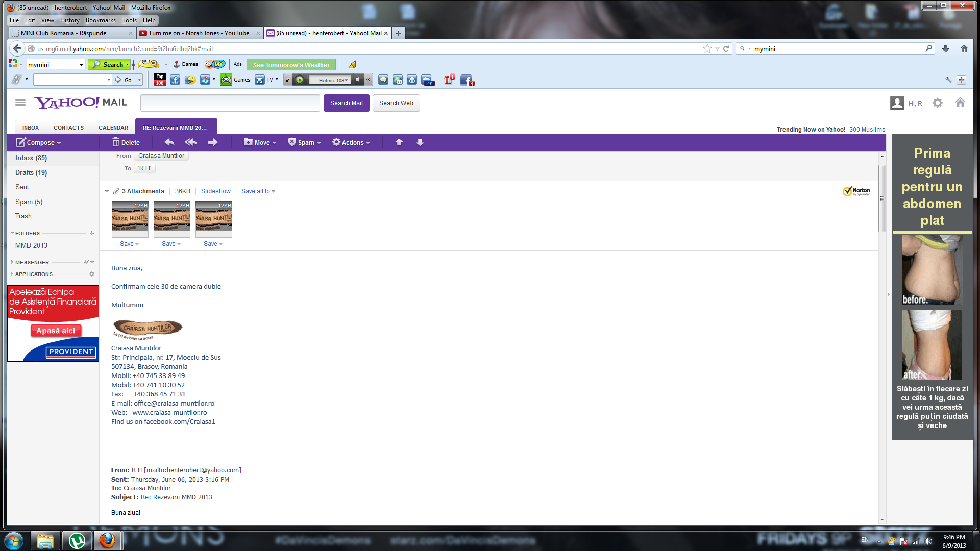Screen dimensions: 980x551
Task: Expand the Save all to dropdown
Action: coord(258,191)
